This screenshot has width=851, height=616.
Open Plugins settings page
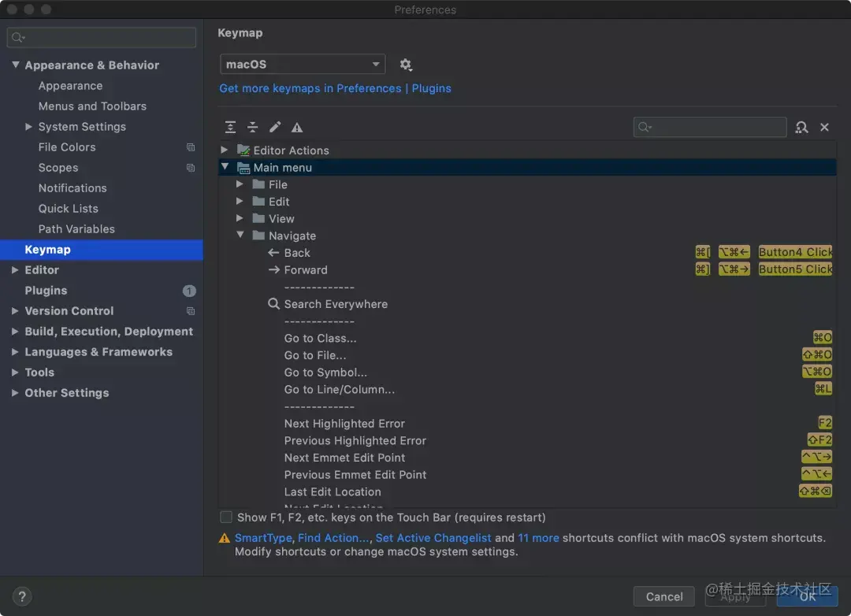point(46,291)
